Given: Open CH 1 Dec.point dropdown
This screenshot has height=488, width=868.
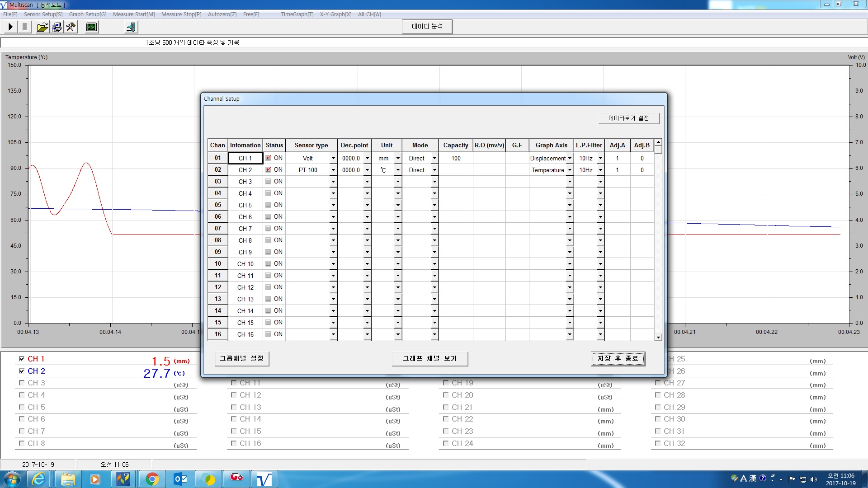Looking at the screenshot, I should 367,158.
